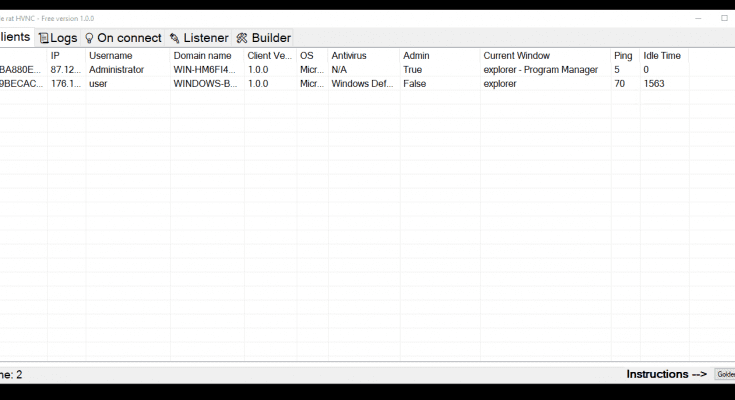The width and height of the screenshot is (735, 400).
Task: Maximize the application window
Action: click(724, 18)
